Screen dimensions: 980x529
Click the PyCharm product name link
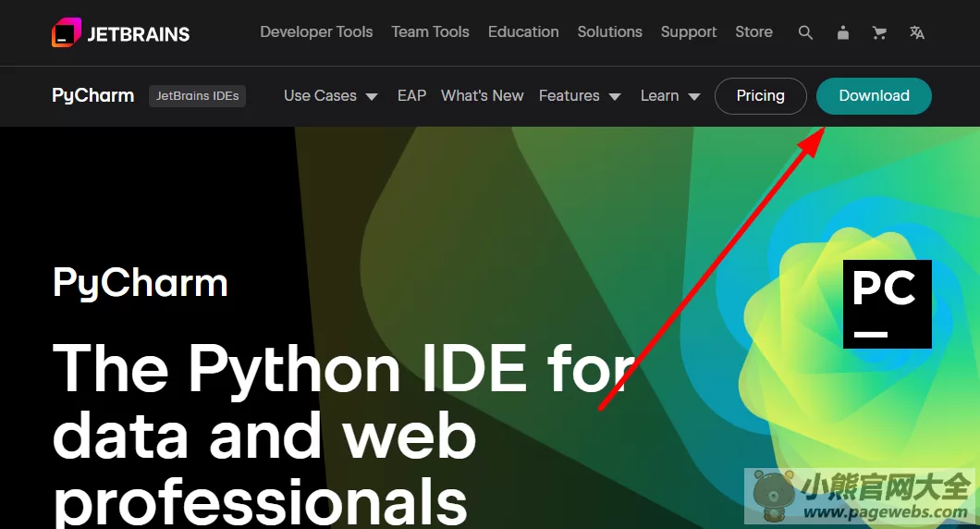click(93, 95)
